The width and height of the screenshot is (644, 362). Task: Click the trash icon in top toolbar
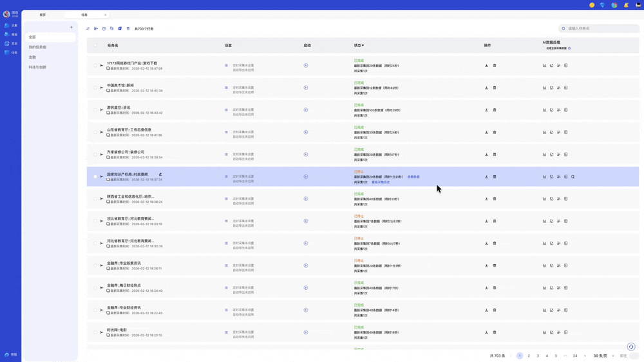pyautogui.click(x=128, y=29)
